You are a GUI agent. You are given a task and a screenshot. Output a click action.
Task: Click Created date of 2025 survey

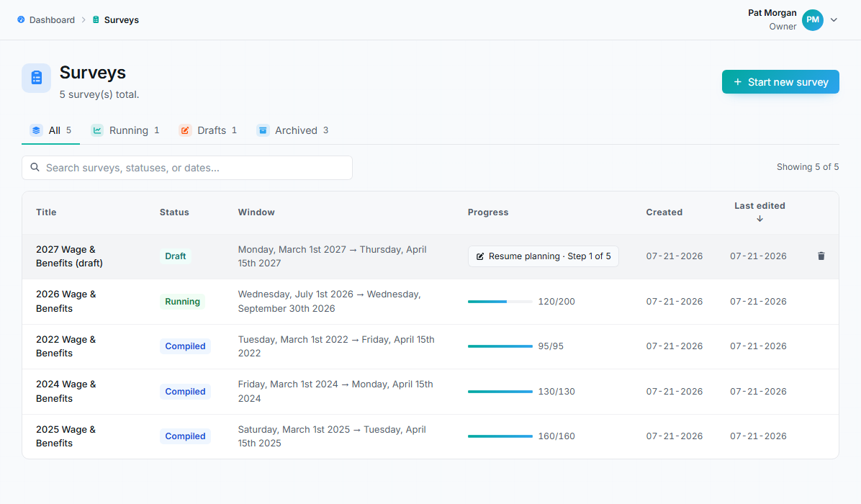click(x=675, y=436)
